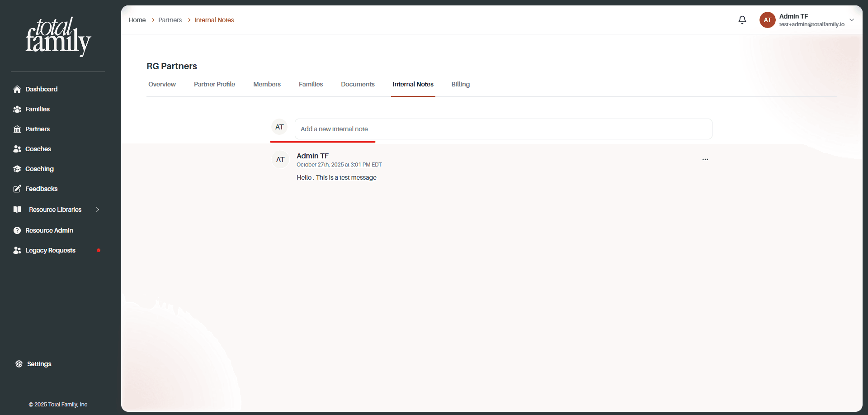Expand the Resource Libraries submenu chevron

(98, 210)
